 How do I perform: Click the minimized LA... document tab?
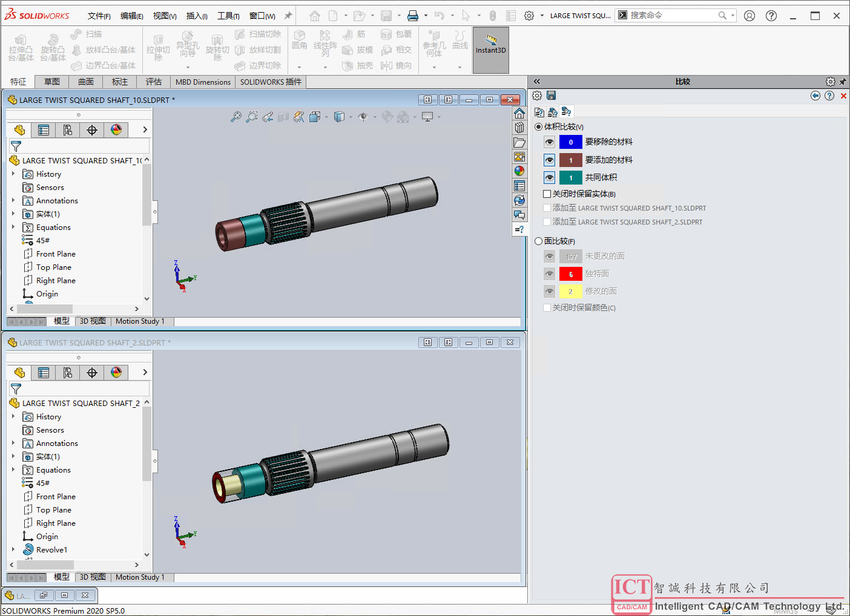pyautogui.click(x=18, y=595)
